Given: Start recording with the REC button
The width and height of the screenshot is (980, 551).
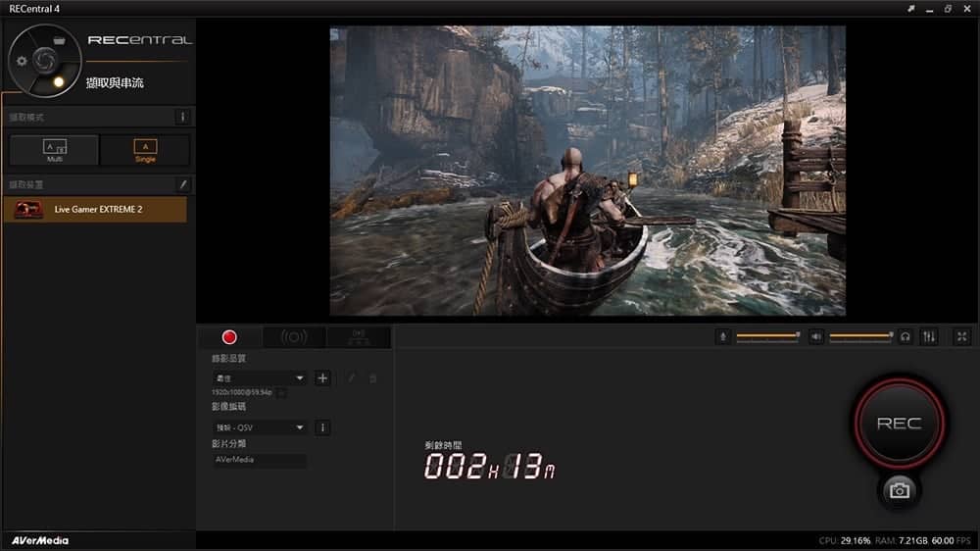Looking at the screenshot, I should 900,424.
